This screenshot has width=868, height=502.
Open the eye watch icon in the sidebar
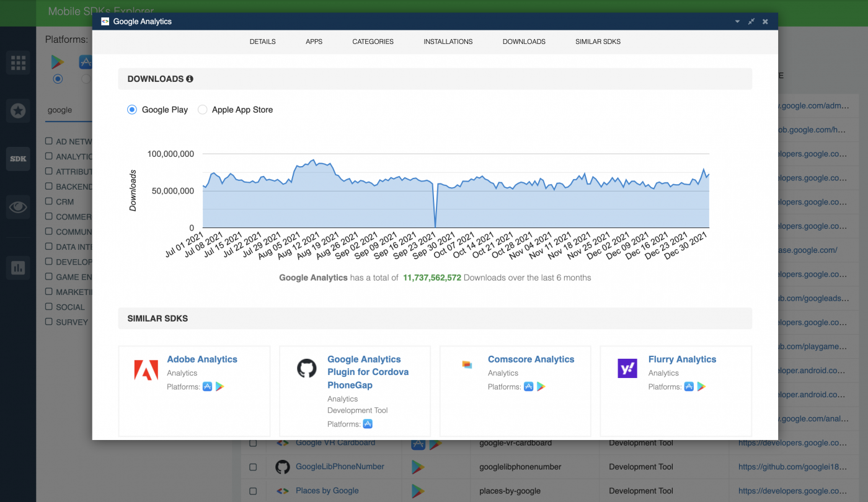[x=18, y=207]
